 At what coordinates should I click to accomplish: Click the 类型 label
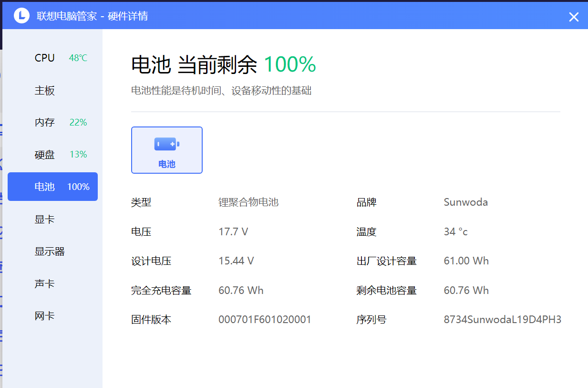[141, 202]
